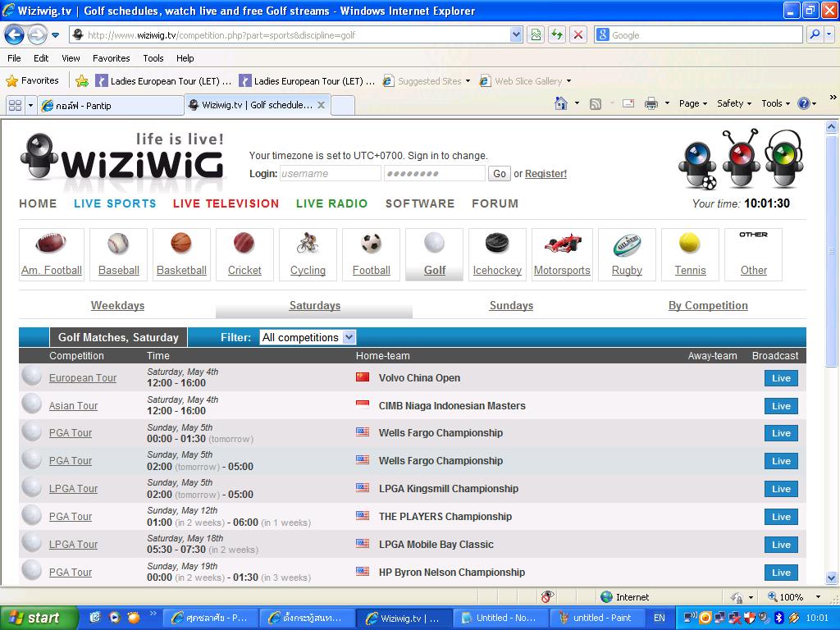This screenshot has width=840, height=630.
Task: Go to LIVE TELEVISION section
Action: point(226,203)
